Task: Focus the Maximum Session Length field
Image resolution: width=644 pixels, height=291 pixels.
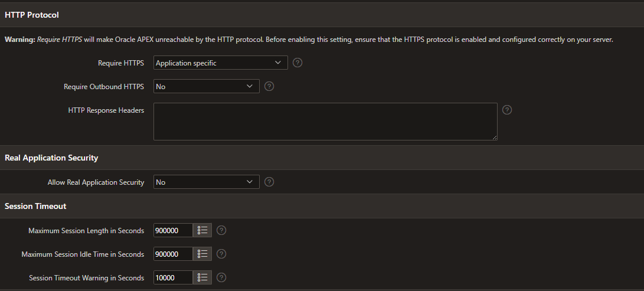Action: point(173,230)
